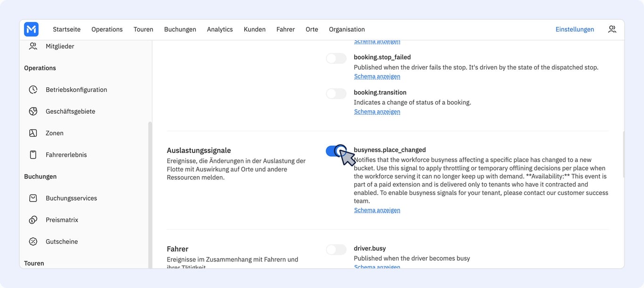The image size is (644, 288).
Task: Click the Preismatrix coins icon
Action: pos(33,220)
